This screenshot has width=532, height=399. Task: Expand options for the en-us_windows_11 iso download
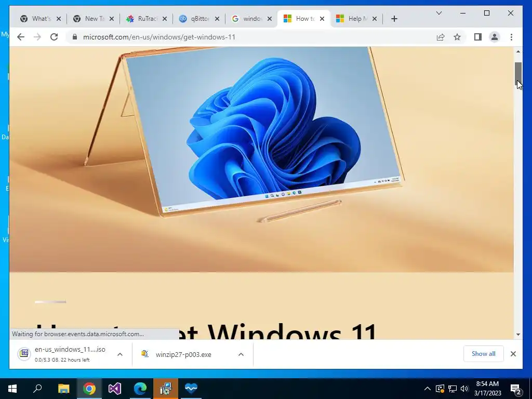pyautogui.click(x=120, y=354)
